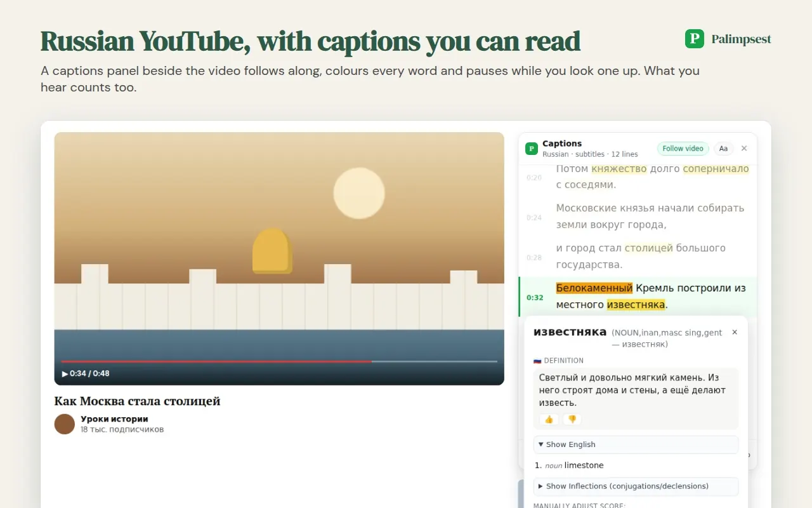Expand Show Inflections (conjugations/declensions)

click(x=636, y=486)
